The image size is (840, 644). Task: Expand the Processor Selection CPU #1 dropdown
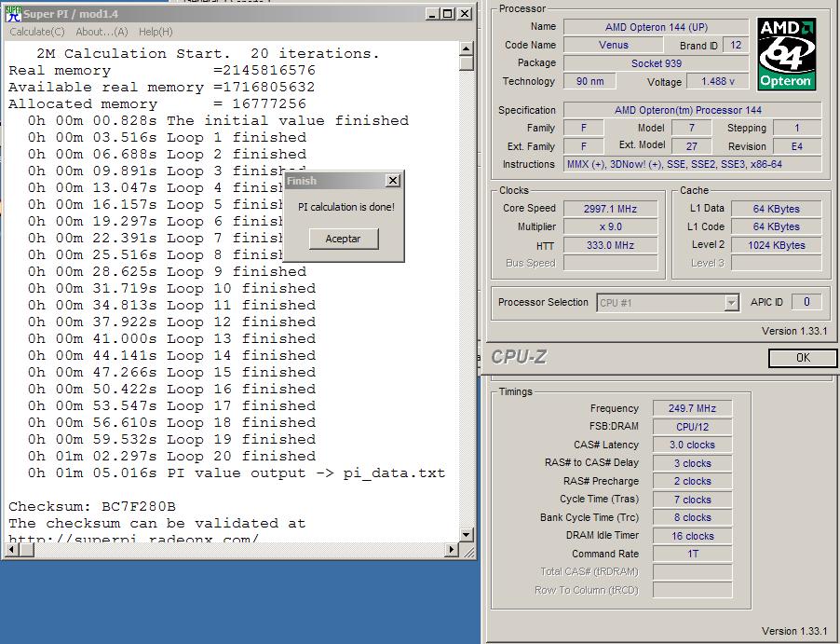tap(731, 303)
